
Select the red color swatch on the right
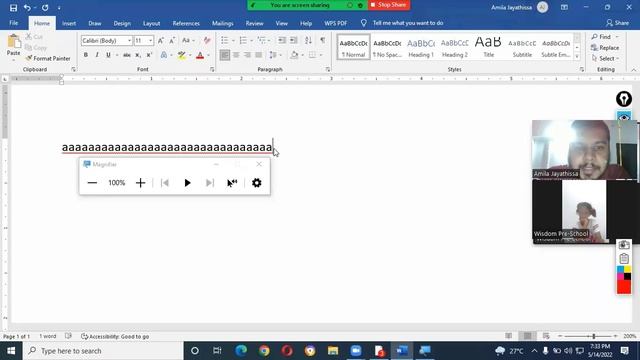pos(624,287)
